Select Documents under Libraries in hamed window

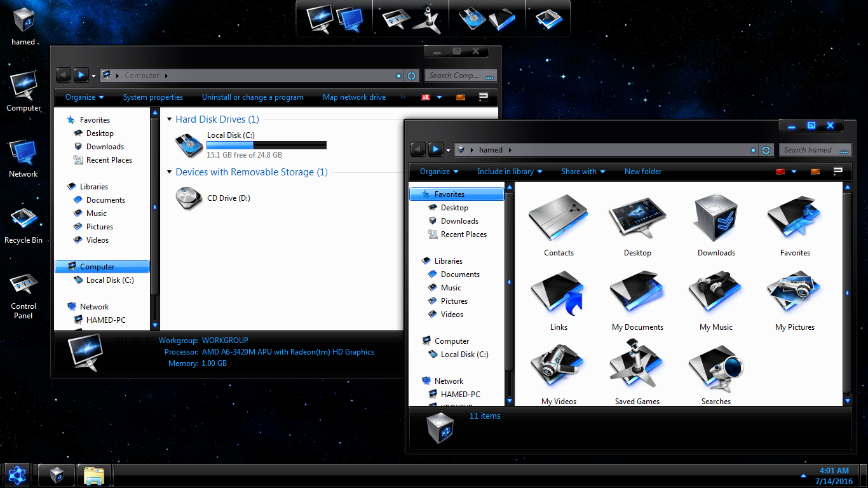pyautogui.click(x=459, y=274)
